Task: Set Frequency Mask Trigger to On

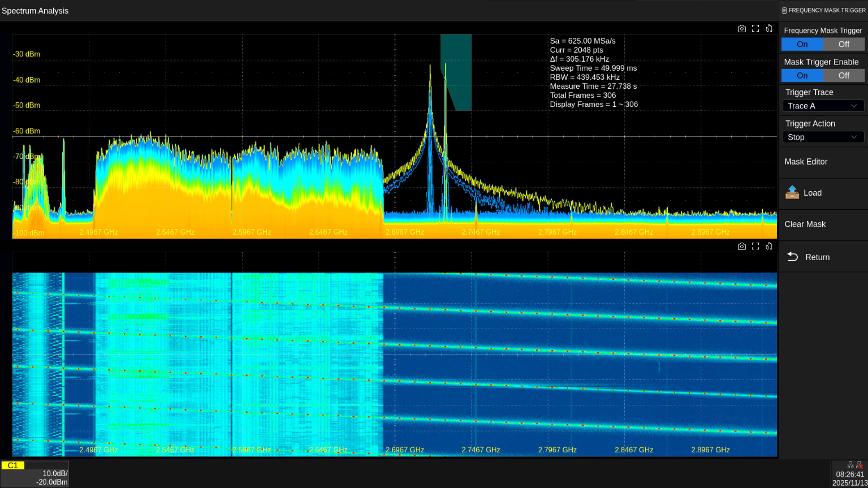Action: (802, 44)
